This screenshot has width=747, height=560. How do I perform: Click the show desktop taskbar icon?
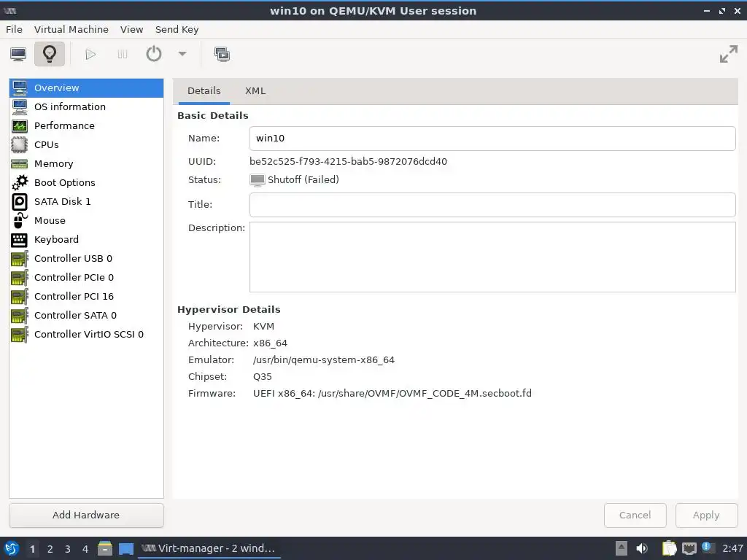pyautogui.click(x=126, y=548)
